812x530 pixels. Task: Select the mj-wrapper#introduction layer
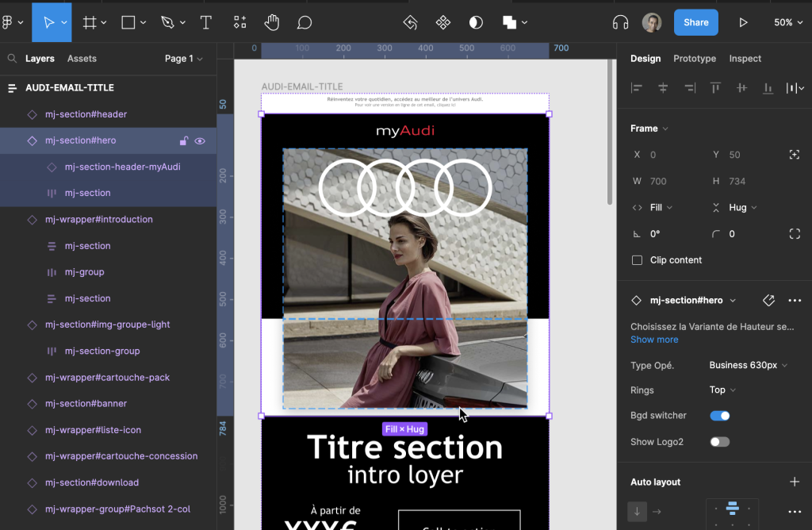point(98,220)
